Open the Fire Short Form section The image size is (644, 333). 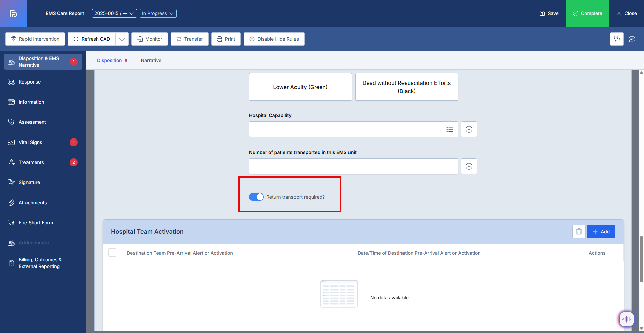(x=43, y=223)
